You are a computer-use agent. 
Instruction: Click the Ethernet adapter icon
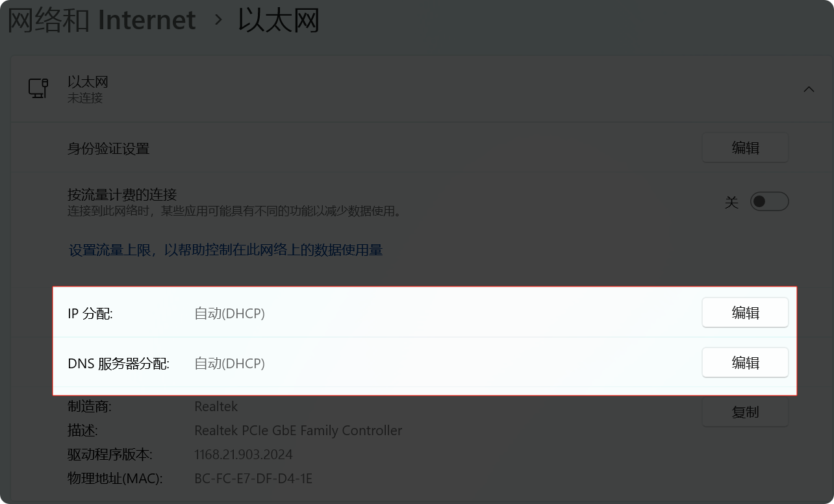coord(38,89)
